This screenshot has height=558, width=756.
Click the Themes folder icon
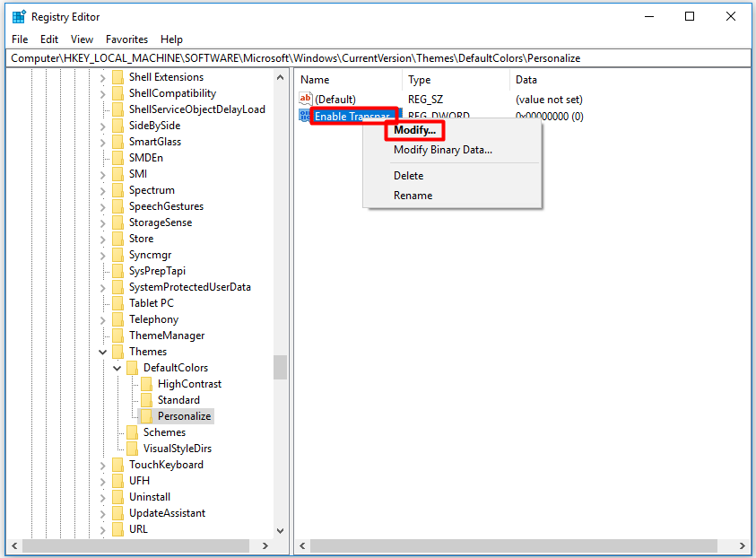[x=119, y=351]
